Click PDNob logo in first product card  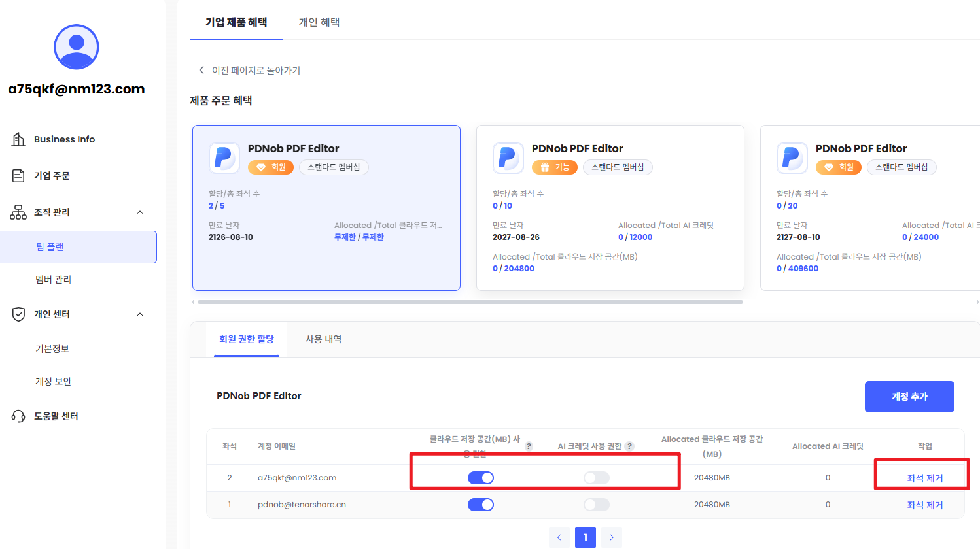(224, 158)
